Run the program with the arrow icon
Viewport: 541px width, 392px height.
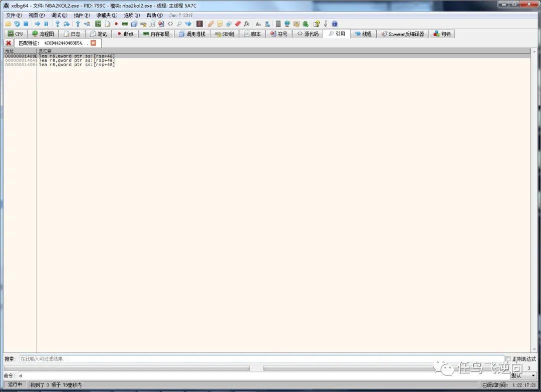point(37,24)
